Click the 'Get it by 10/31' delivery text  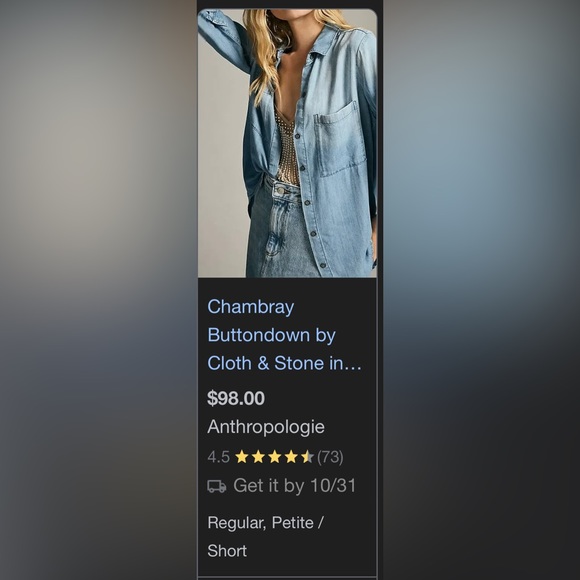pos(294,485)
